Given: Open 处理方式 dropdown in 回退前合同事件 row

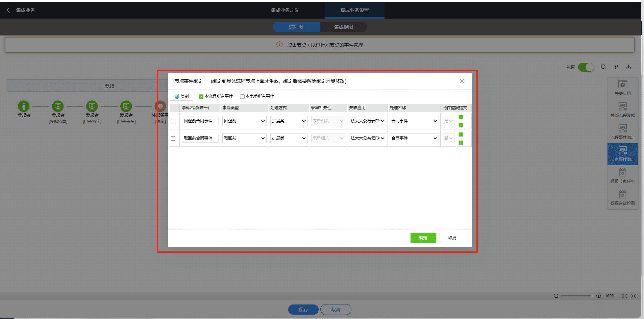Looking at the screenshot, I should click(x=289, y=121).
